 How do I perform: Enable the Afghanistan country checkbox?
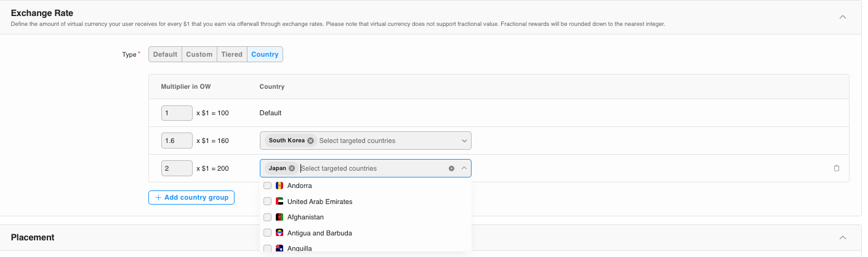(267, 217)
